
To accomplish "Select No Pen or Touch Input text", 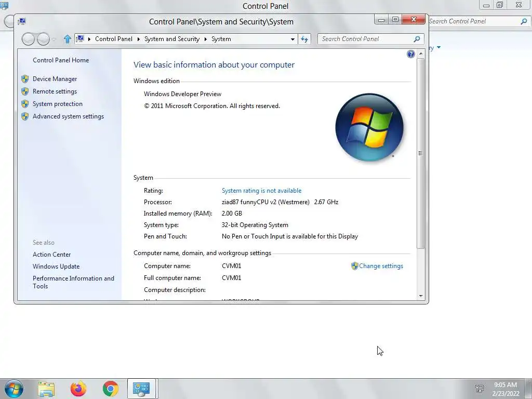I will 290,236.
